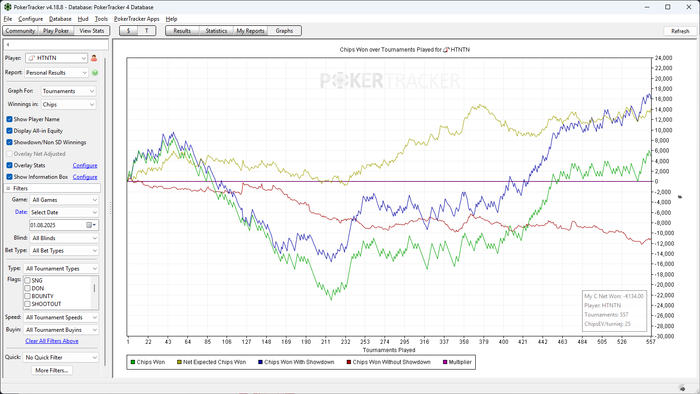Image resolution: width=700 pixels, height=394 pixels.
Task: Click the PokerTracker logo in title bar
Action: pyautogui.click(x=8, y=7)
